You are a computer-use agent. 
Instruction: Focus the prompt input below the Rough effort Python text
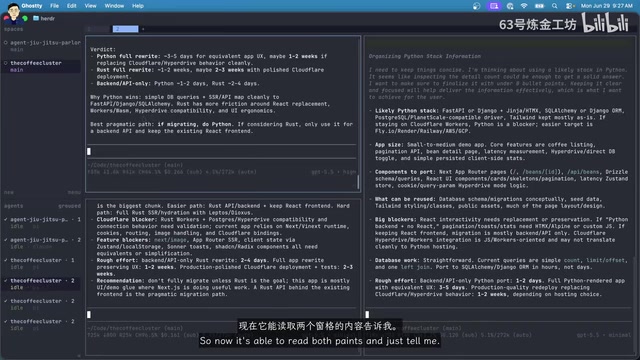[499, 314]
